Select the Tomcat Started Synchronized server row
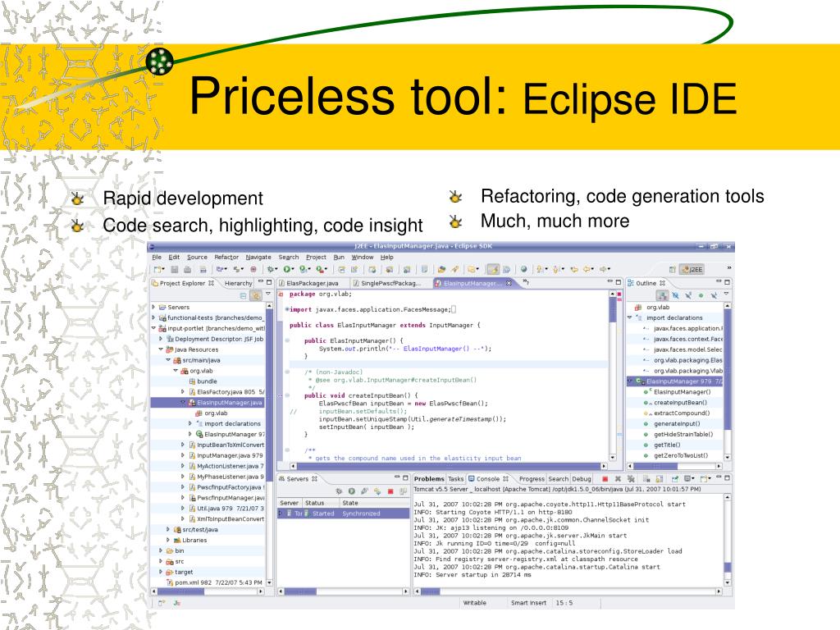 pos(344,514)
